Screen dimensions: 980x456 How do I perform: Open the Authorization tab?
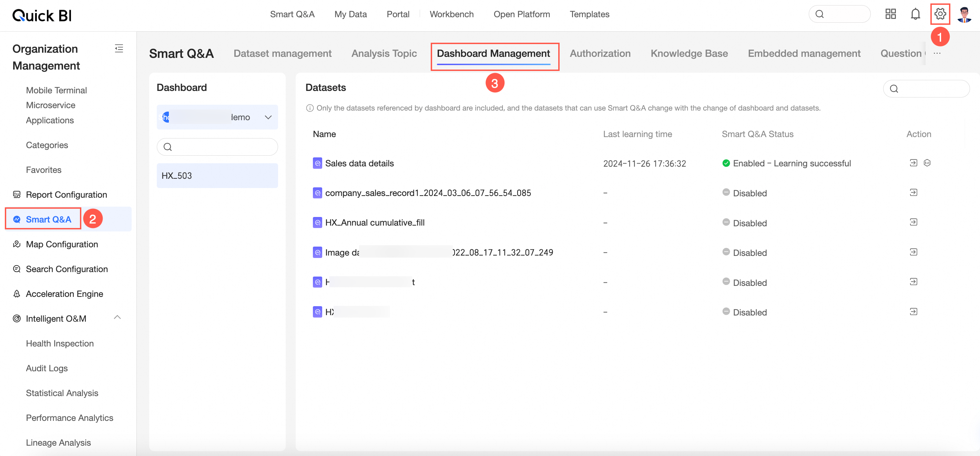pyautogui.click(x=600, y=53)
